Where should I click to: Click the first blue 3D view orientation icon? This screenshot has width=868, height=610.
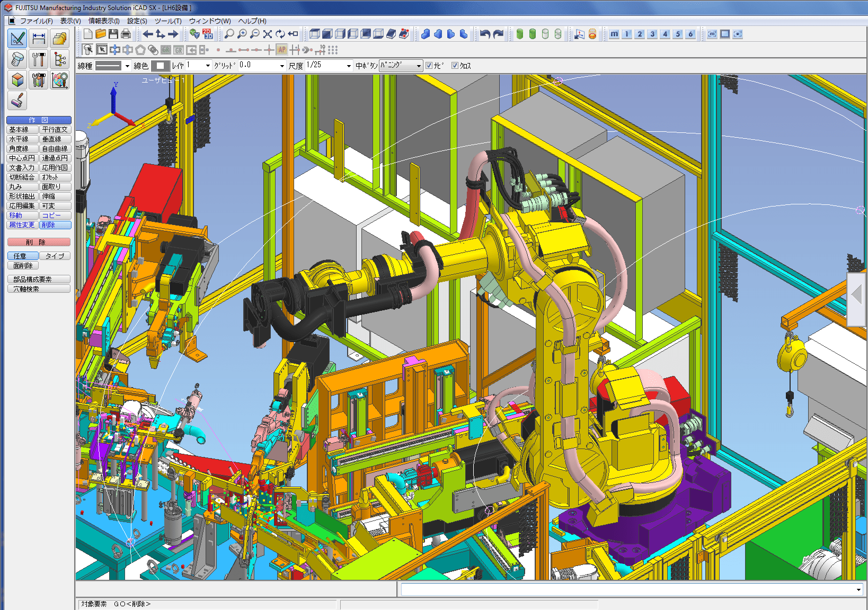point(426,34)
